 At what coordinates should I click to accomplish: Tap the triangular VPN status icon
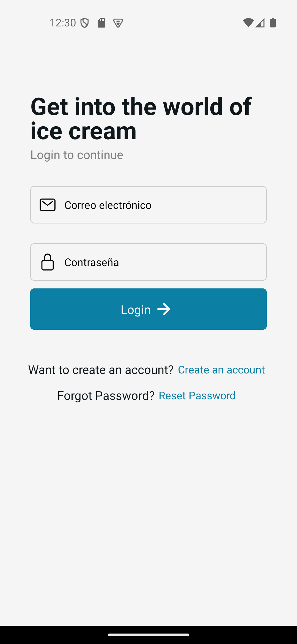coord(118,23)
